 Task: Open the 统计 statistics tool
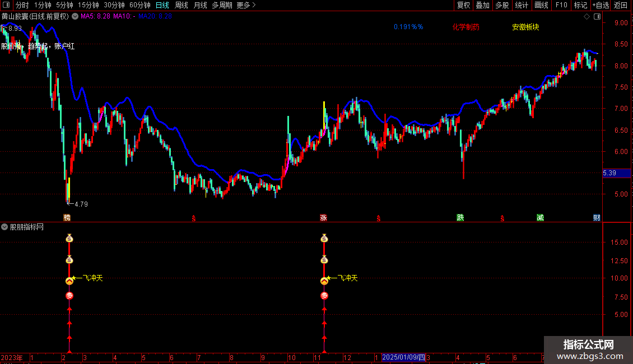click(x=522, y=5)
